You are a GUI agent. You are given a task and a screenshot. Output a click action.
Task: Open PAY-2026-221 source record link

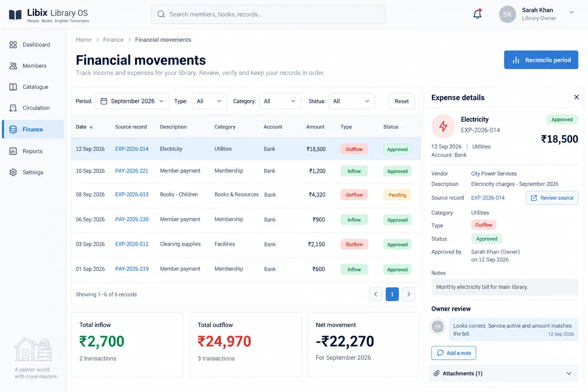132,171
